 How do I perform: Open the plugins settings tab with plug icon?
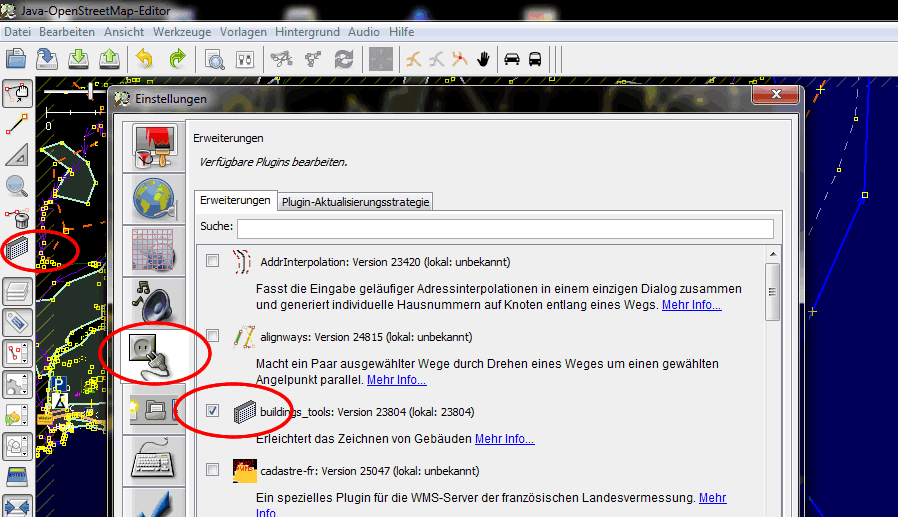click(154, 354)
